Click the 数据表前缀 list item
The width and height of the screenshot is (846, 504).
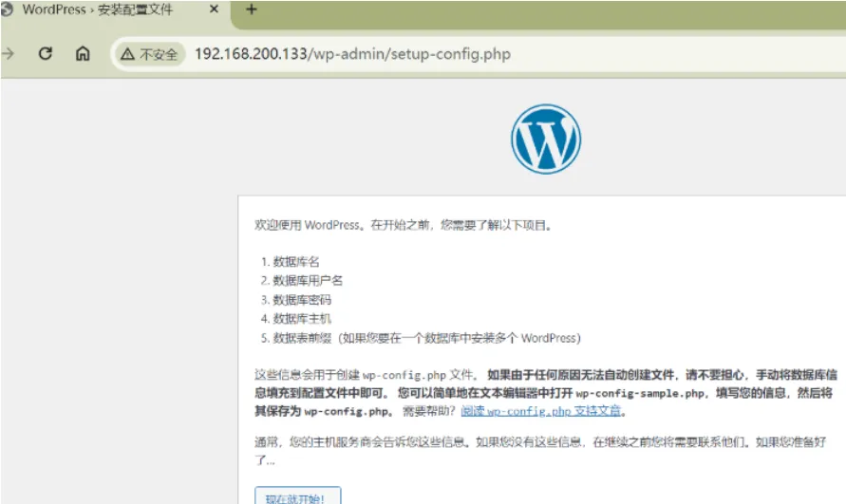pos(425,338)
